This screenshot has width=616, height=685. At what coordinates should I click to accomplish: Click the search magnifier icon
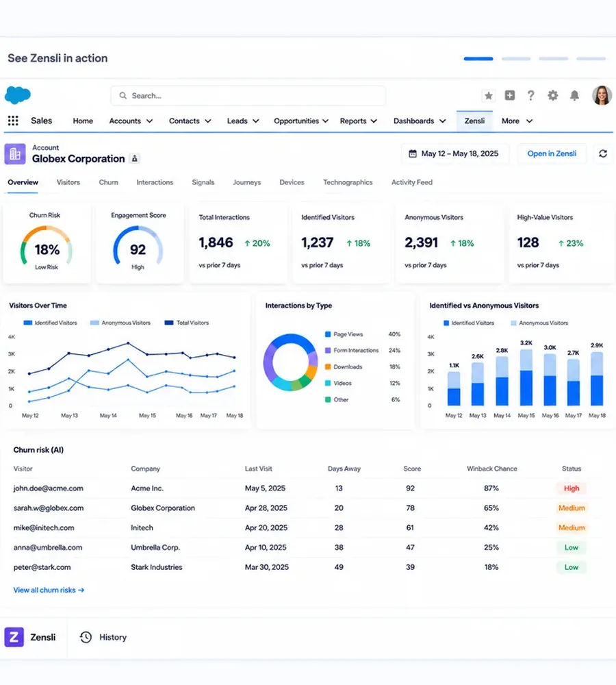click(x=123, y=95)
